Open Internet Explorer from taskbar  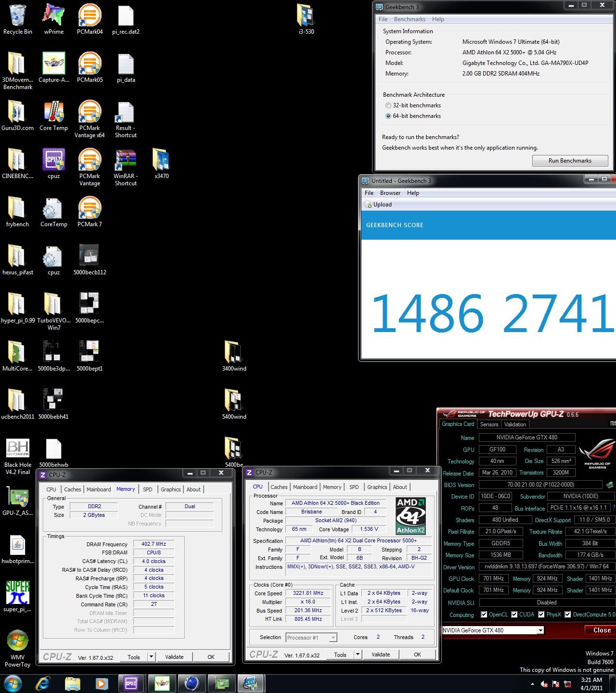(43, 683)
